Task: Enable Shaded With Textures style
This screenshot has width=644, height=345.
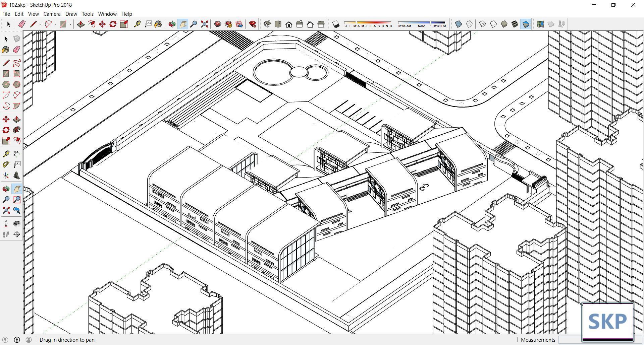Action: coord(515,24)
